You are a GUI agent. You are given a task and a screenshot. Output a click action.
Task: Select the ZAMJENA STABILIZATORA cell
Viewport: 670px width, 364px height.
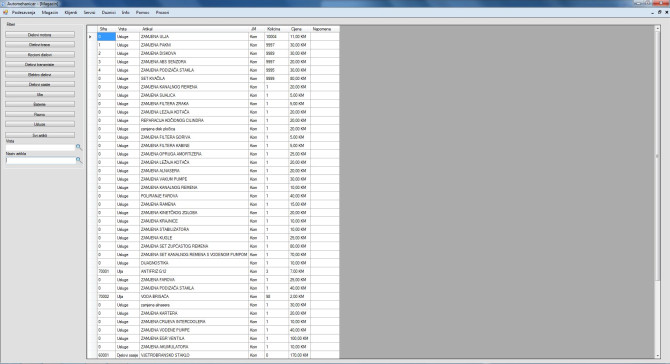tap(194, 229)
